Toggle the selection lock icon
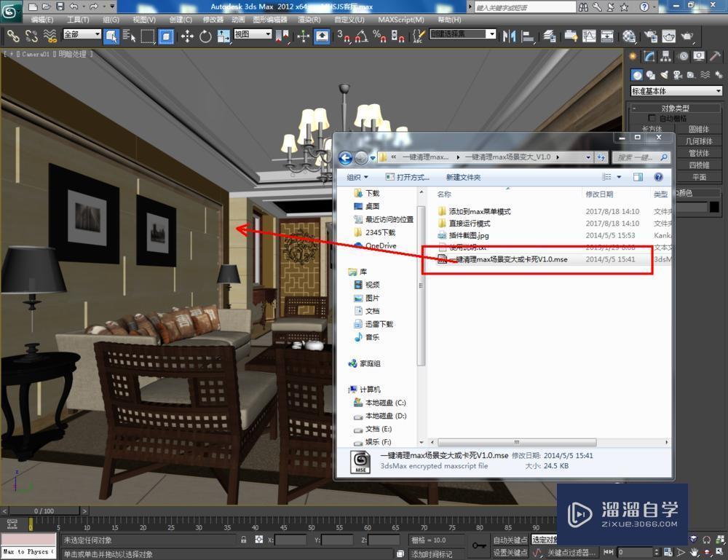 pyautogui.click(x=244, y=540)
